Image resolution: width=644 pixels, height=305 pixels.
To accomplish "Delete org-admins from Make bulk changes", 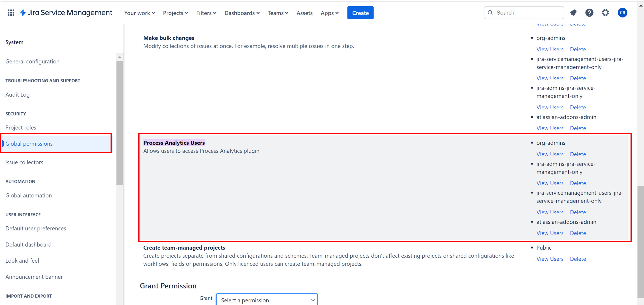I will pyautogui.click(x=578, y=49).
